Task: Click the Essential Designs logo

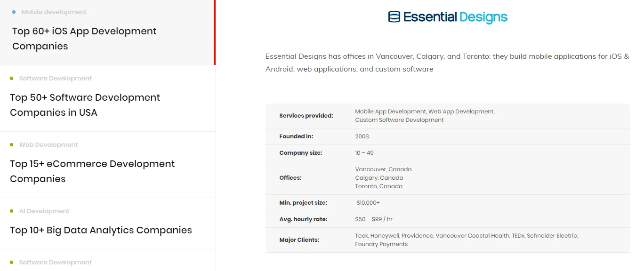Action: pyautogui.click(x=448, y=17)
